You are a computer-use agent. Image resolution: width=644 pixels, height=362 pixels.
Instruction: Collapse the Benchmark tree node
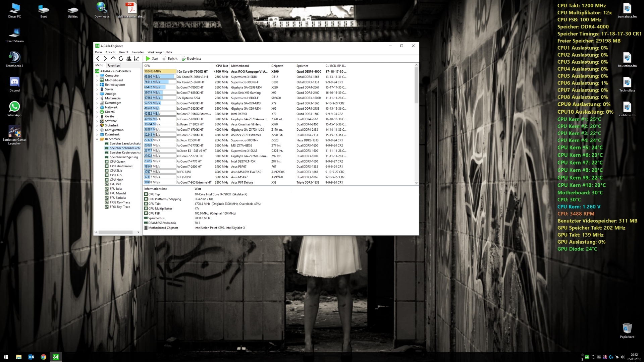point(97,139)
